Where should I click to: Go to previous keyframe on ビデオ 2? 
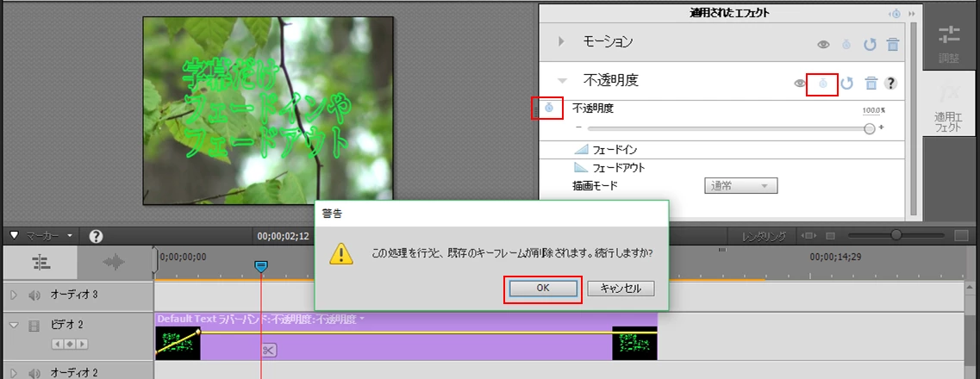point(58,344)
